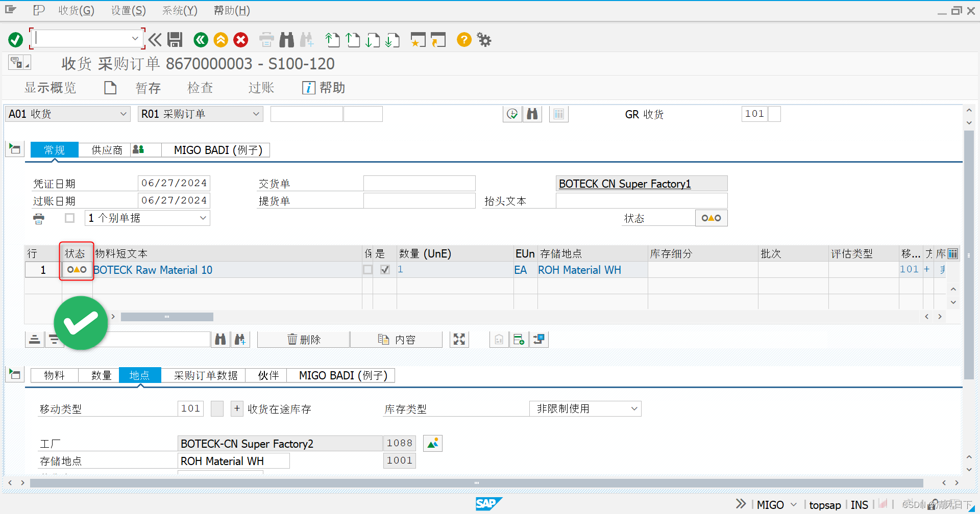The height and width of the screenshot is (514, 980).
Task: Click the 交货单 input field
Action: pyautogui.click(x=419, y=184)
